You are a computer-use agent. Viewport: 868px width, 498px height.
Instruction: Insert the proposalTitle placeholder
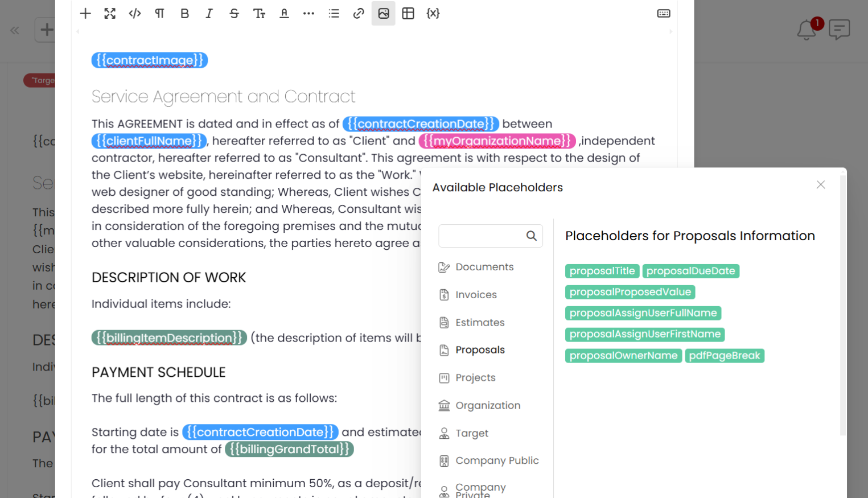(602, 271)
